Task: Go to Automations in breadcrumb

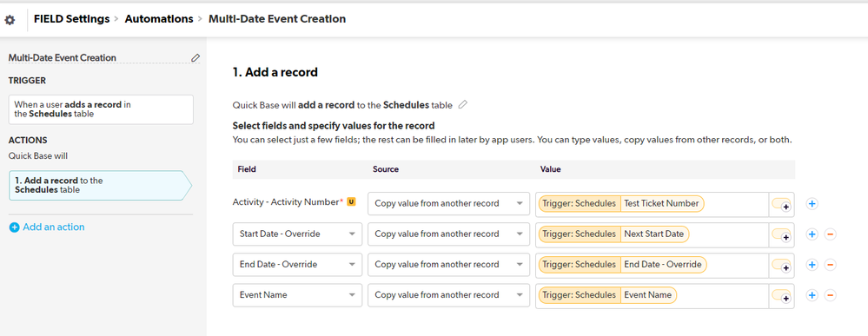Action: click(159, 19)
